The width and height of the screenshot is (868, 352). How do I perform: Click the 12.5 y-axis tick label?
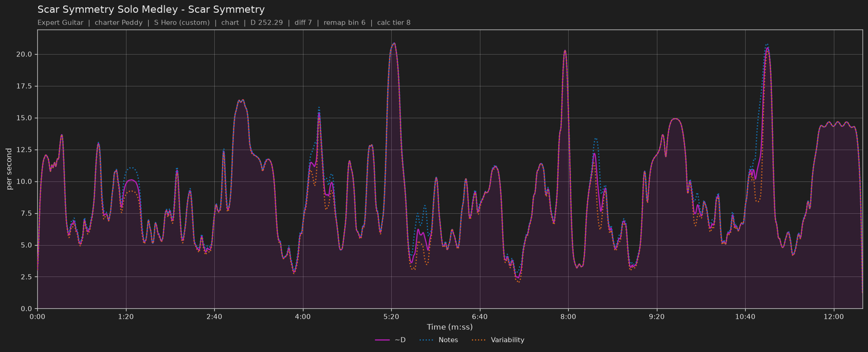coord(25,150)
